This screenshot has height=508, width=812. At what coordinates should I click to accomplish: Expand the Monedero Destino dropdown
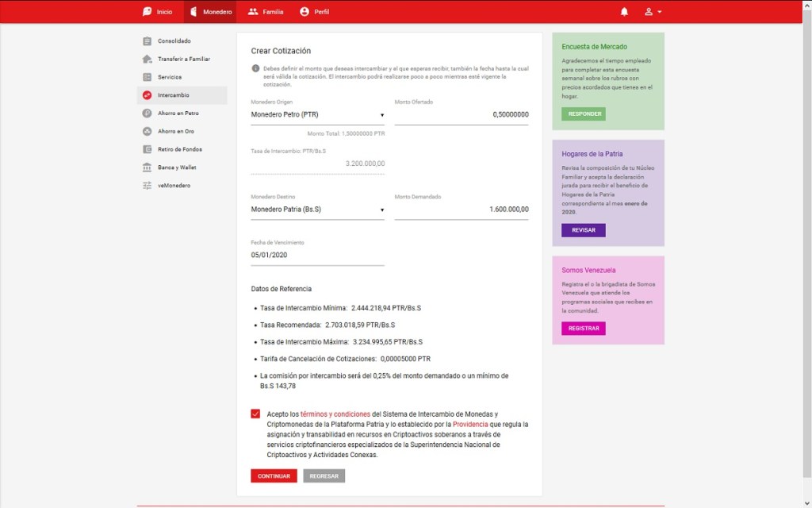[317, 210]
